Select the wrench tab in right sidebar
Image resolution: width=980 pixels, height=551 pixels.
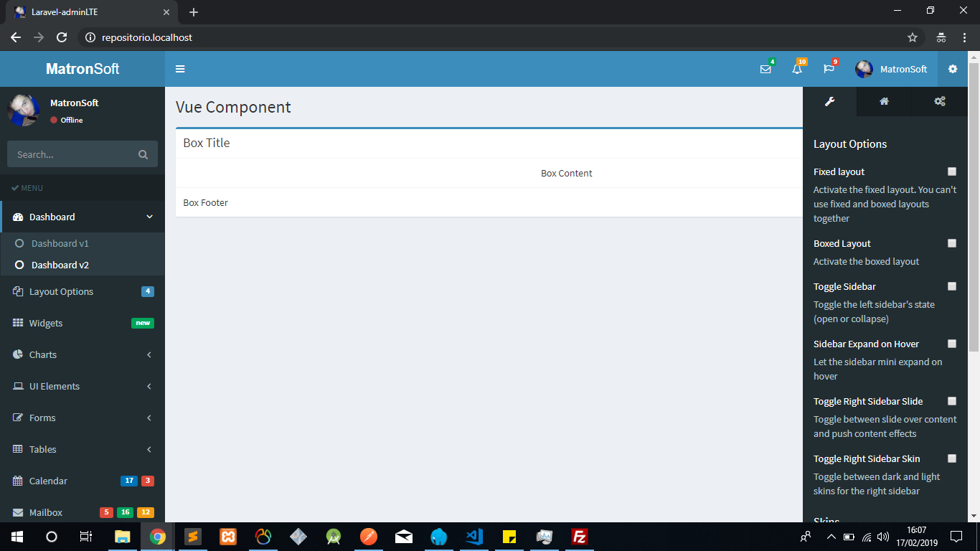point(829,101)
